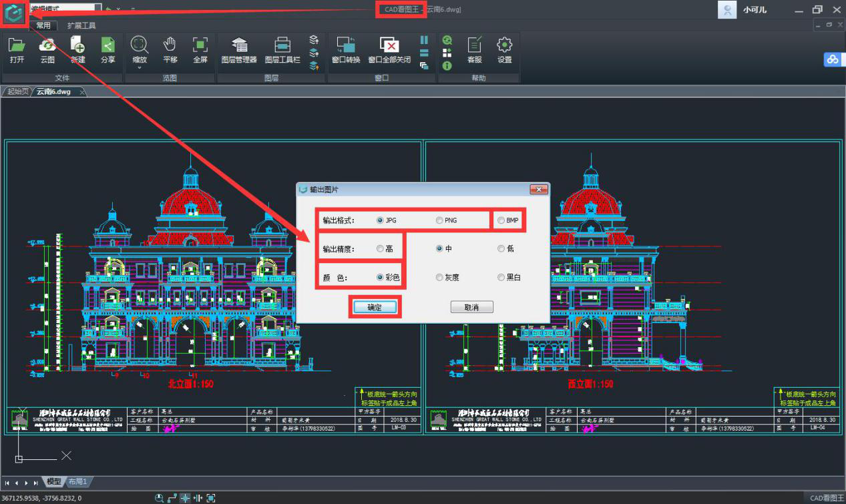Open the CAD看图王 application menu logo
846x504 pixels.
click(15, 13)
